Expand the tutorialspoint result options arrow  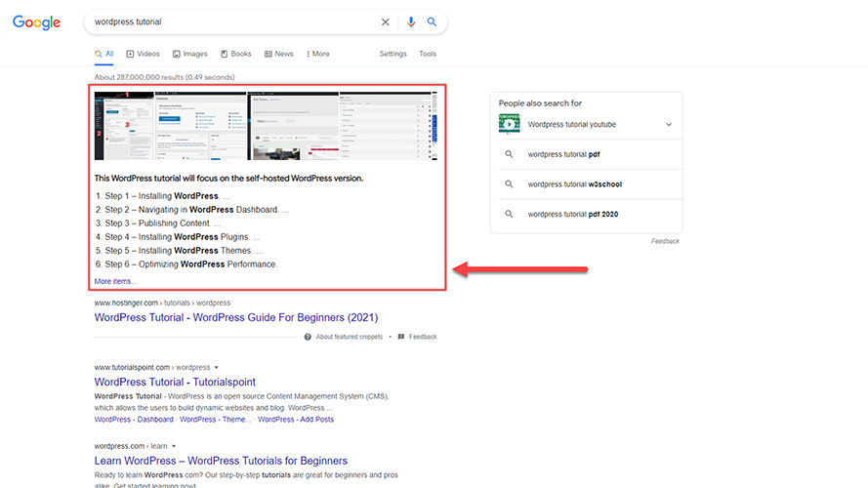click(x=217, y=367)
